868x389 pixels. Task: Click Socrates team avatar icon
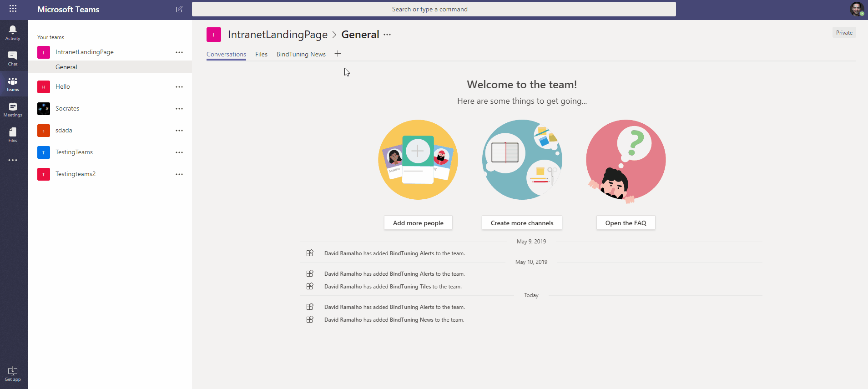pos(44,109)
